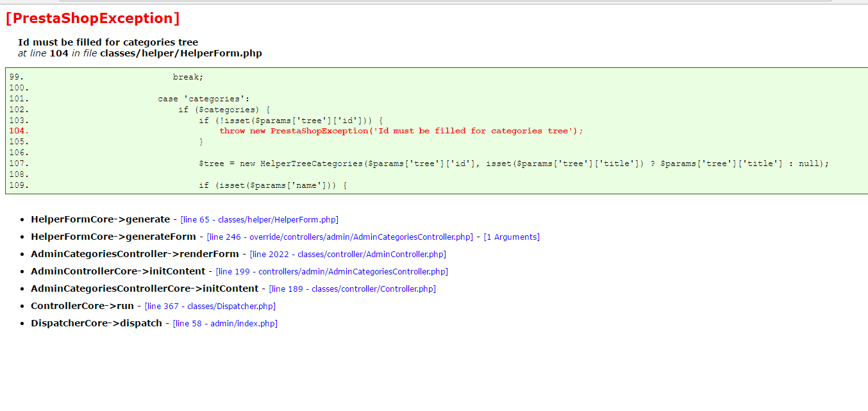868x411 pixels.
Task: Open the Dispatcher.php line 367 link
Action: pos(210,306)
